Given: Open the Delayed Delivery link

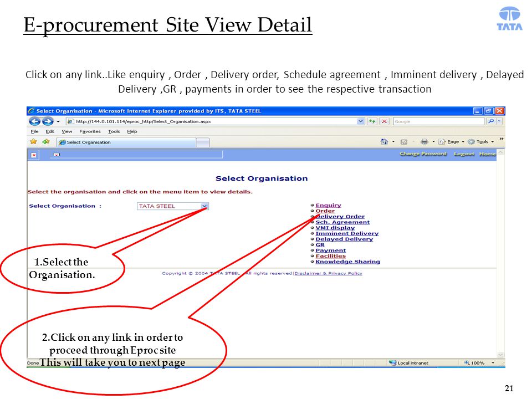Looking at the screenshot, I should tap(344, 239).
